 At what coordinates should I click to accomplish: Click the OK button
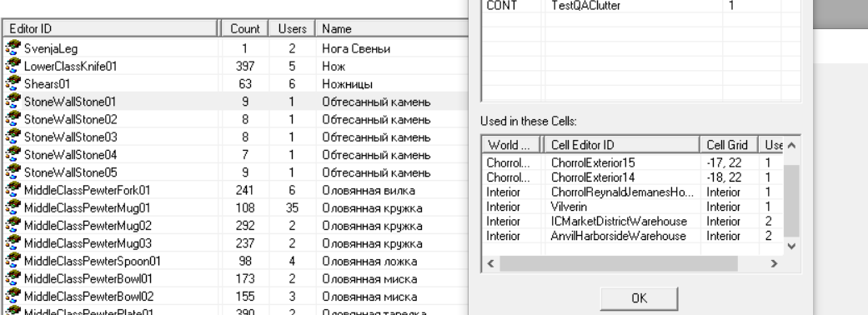click(639, 298)
